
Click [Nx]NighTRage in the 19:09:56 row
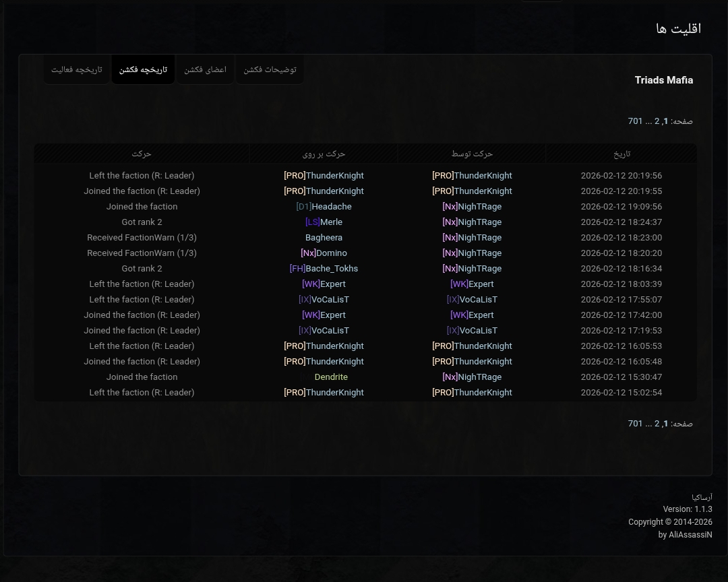[x=472, y=207]
